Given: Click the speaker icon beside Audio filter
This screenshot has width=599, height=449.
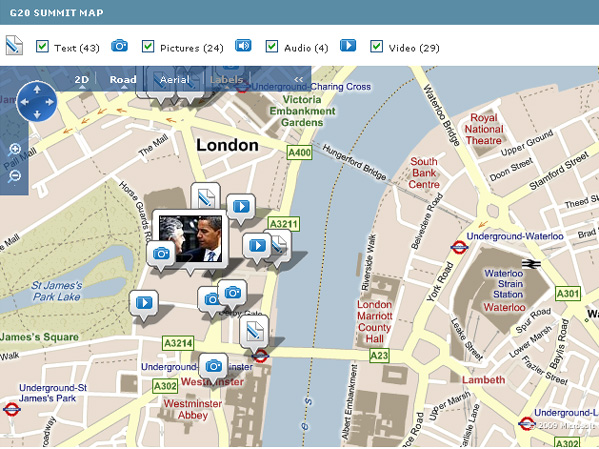Looking at the screenshot, I should pyautogui.click(x=243, y=45).
